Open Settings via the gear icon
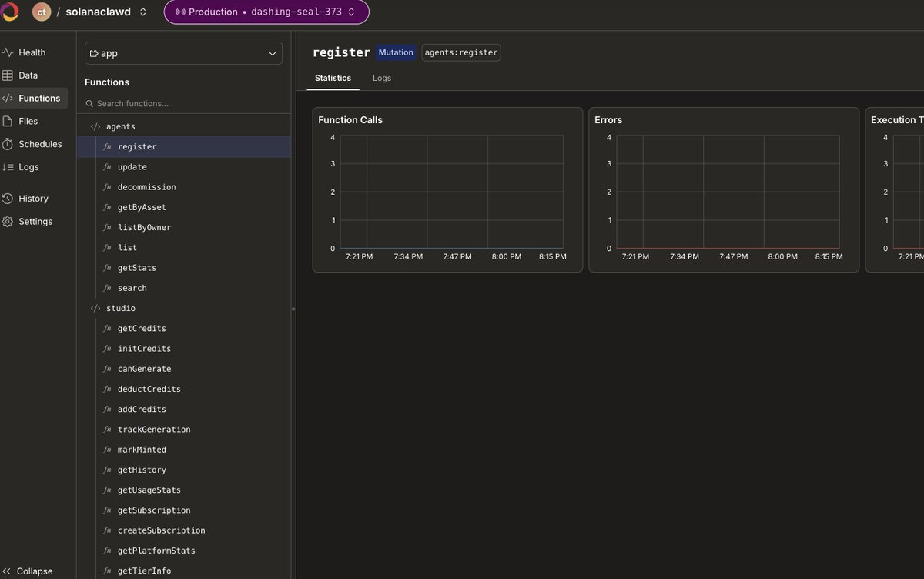Viewport: 924px width, 579px height. [x=8, y=222]
